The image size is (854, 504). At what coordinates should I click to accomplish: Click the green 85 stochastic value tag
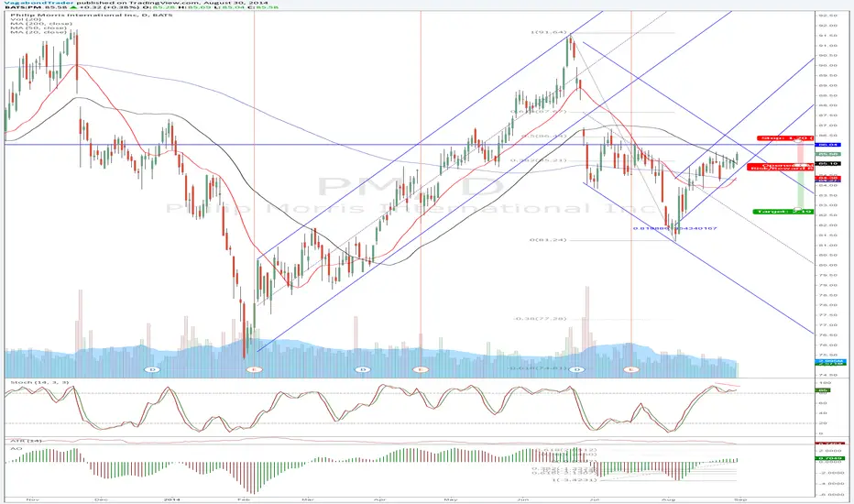[822, 390]
